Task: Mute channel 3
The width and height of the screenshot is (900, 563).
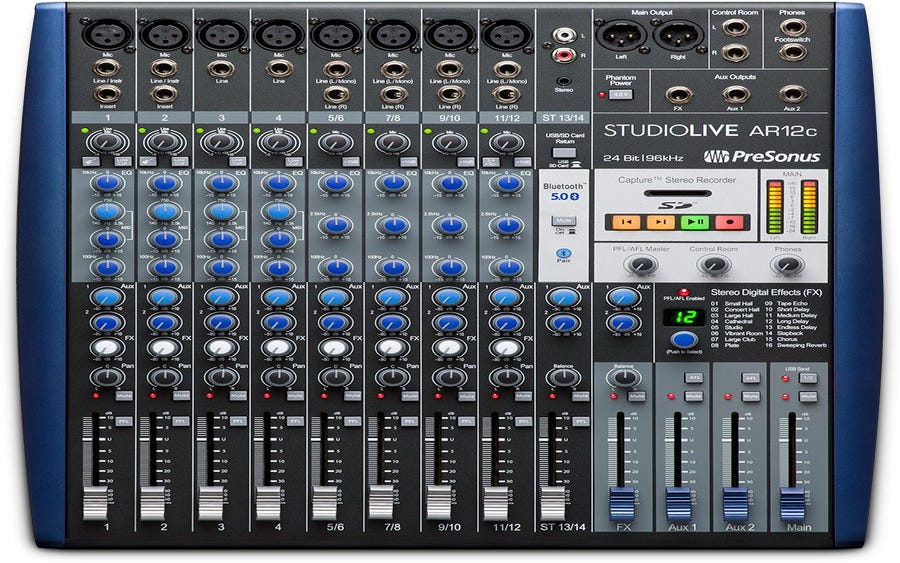Action: pos(238,396)
